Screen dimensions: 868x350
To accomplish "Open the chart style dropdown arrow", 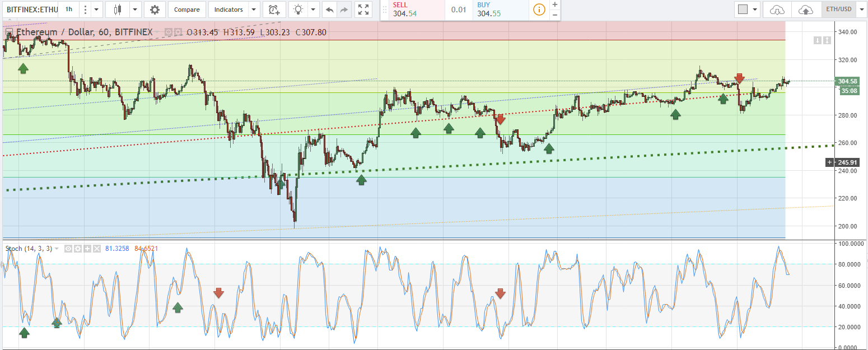I will pos(135,10).
